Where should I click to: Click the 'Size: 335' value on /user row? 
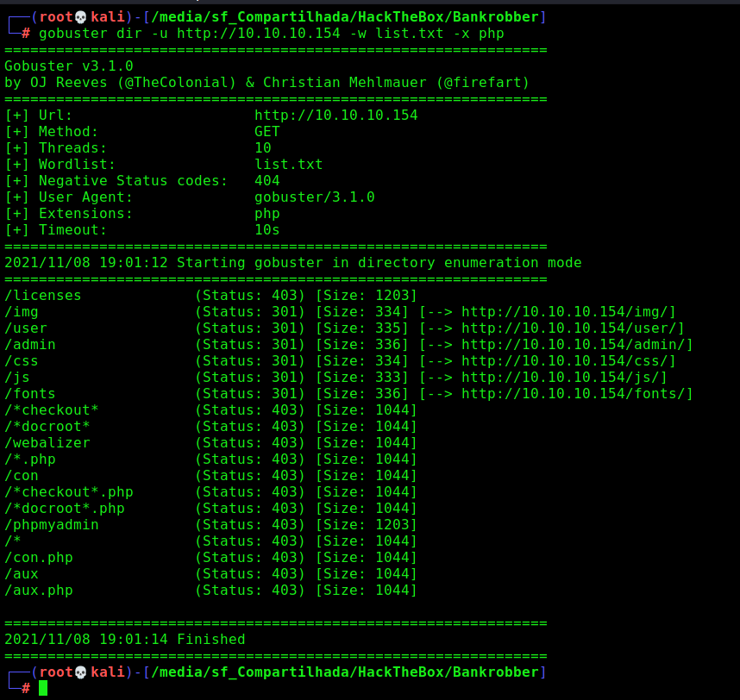pos(362,328)
